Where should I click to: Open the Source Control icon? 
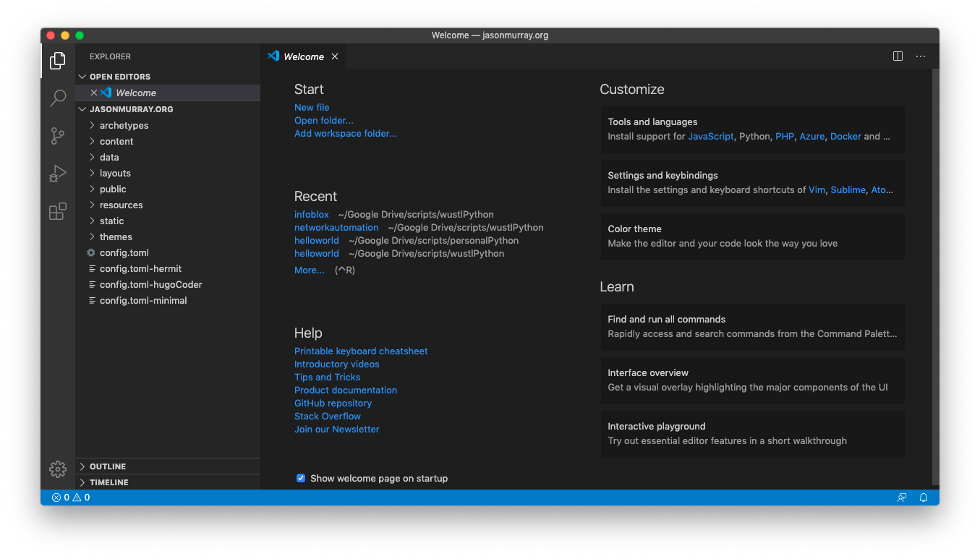pos(58,136)
